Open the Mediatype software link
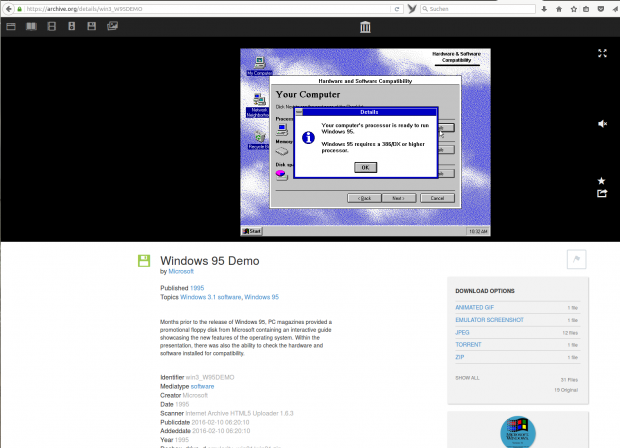Viewport: 620px width, 448px height. point(202,386)
